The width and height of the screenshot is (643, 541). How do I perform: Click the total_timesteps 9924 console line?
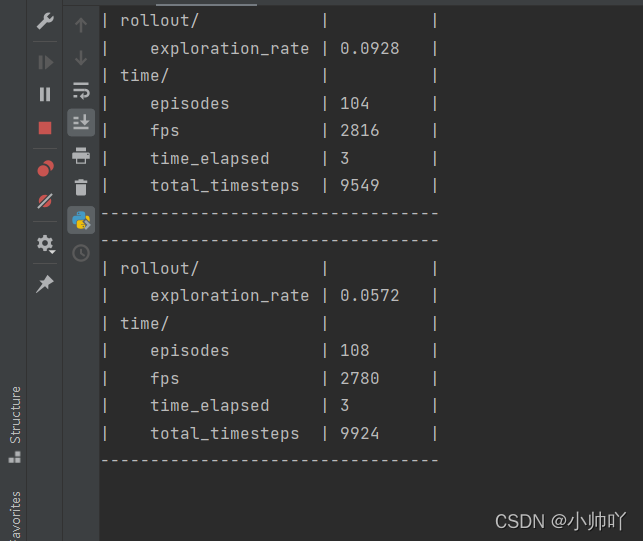[269, 434]
